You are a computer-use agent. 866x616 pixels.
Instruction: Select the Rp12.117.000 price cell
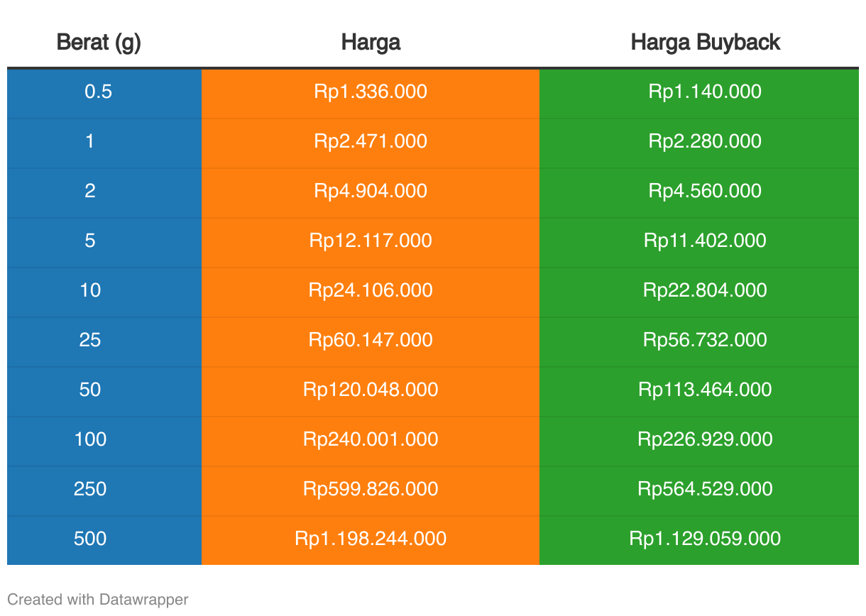click(371, 241)
